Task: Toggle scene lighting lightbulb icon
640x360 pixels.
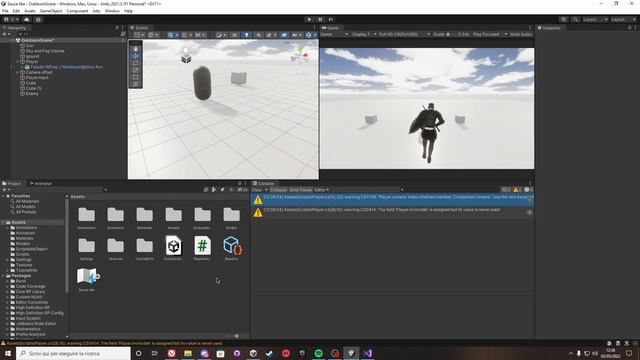Action: [246, 35]
